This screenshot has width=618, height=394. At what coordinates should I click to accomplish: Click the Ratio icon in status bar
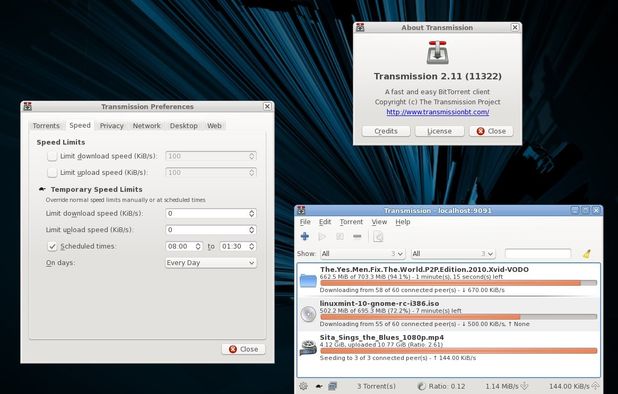421,386
